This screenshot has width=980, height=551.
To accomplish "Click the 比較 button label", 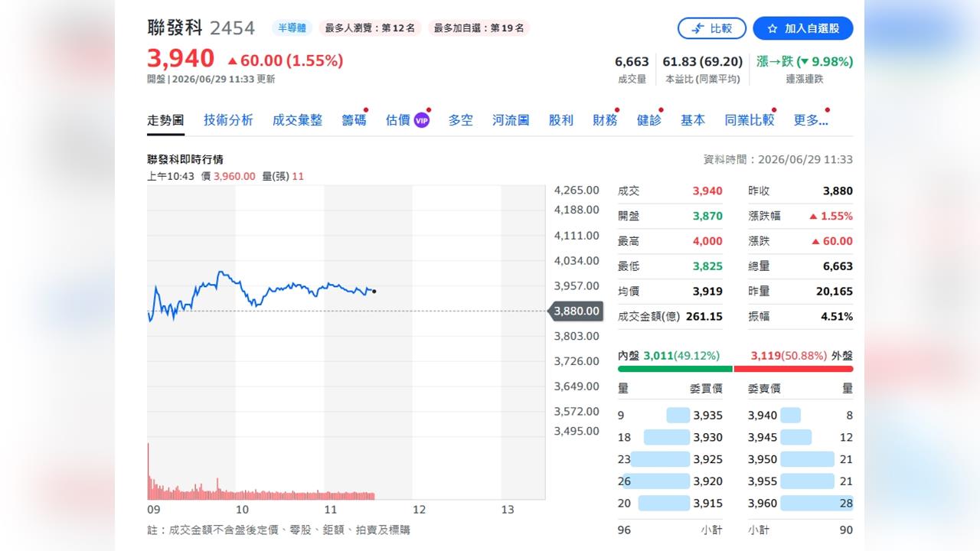I will [x=721, y=28].
